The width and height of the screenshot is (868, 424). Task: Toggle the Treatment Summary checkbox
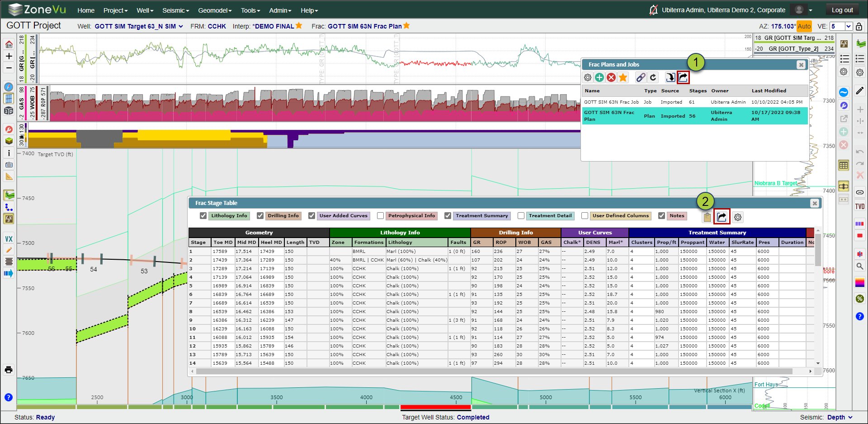pos(448,216)
